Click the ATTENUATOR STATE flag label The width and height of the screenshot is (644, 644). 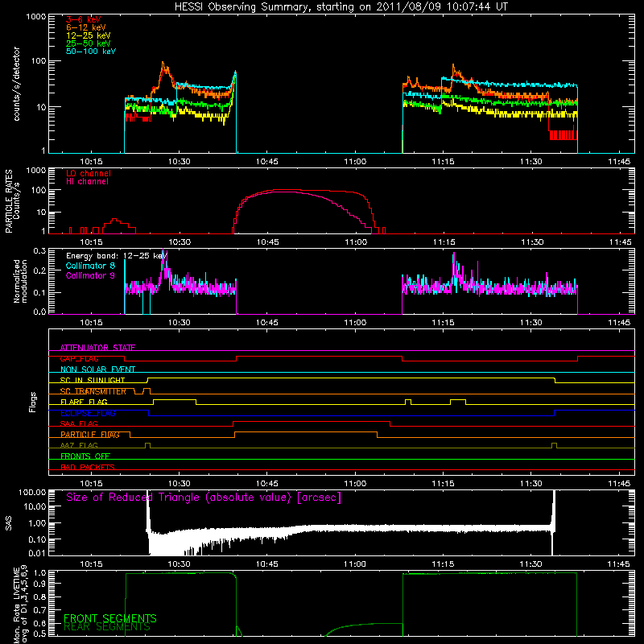coord(97,348)
